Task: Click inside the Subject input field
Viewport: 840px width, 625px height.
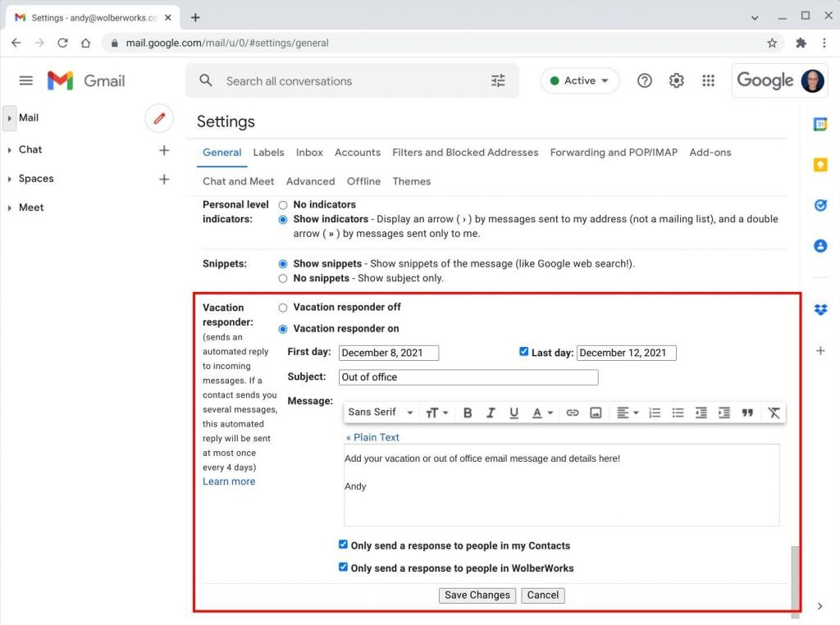Action: pyautogui.click(x=468, y=377)
